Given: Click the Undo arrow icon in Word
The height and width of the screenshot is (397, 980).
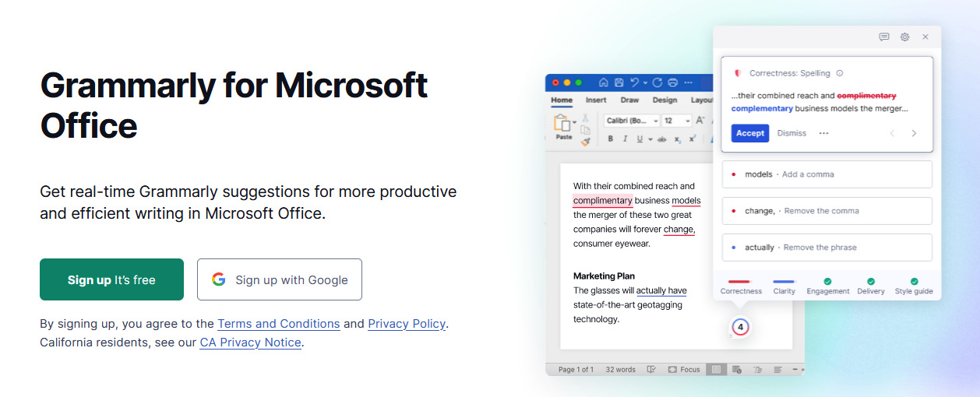Looking at the screenshot, I should (634, 83).
